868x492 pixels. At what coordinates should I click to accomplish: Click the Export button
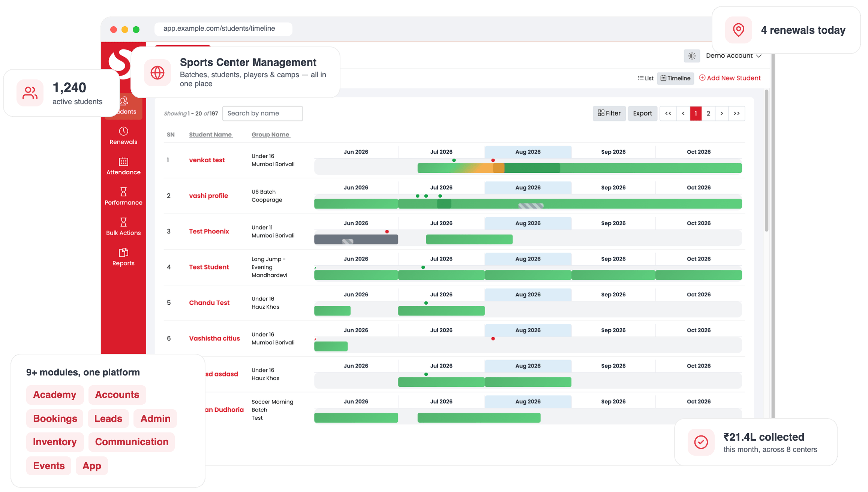coord(642,113)
